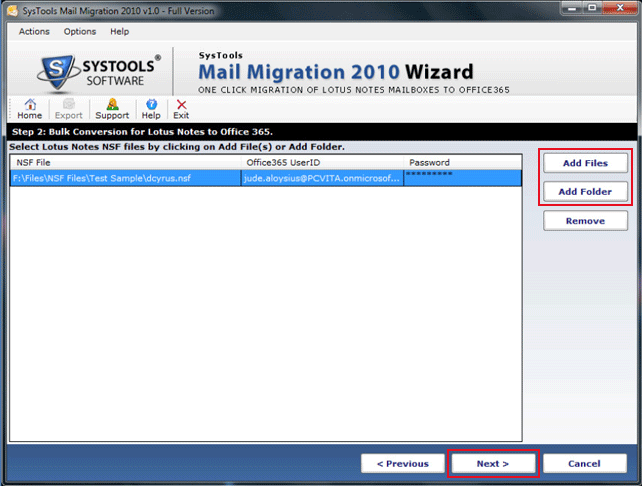The height and width of the screenshot is (486, 642).
Task: Go back with the Previous button
Action: pyautogui.click(x=402, y=463)
